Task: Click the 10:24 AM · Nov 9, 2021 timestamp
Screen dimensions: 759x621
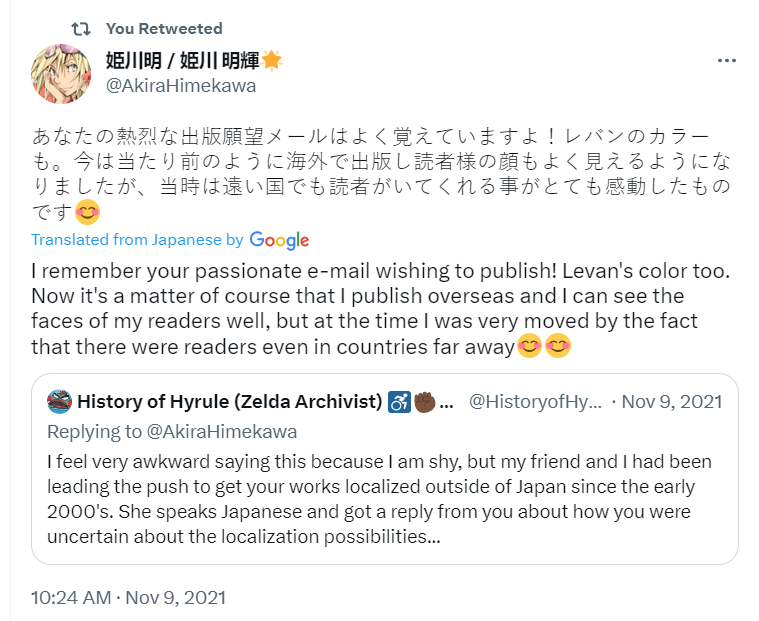Action: coord(128,598)
